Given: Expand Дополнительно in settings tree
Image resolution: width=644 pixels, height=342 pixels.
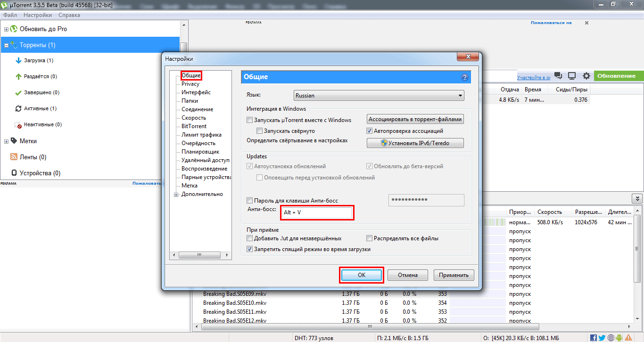Looking at the screenshot, I should point(176,195).
